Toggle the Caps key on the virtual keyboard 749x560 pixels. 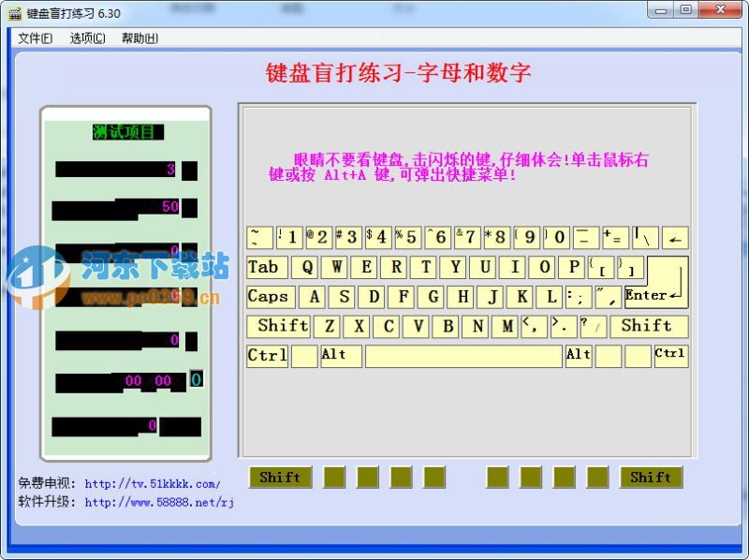[270, 297]
